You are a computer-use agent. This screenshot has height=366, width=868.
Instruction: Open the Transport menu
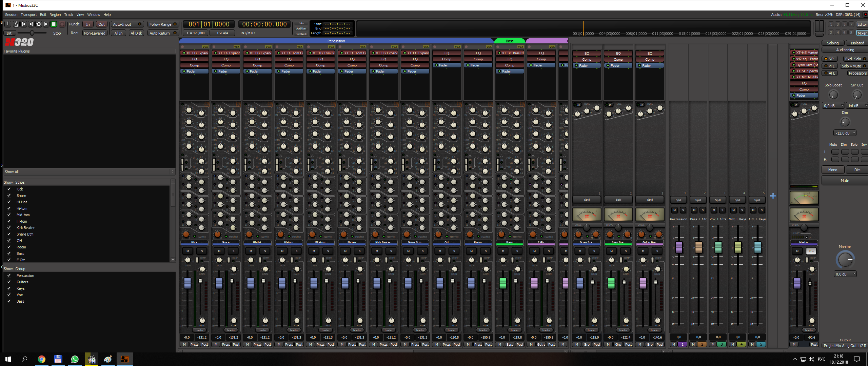(28, 15)
